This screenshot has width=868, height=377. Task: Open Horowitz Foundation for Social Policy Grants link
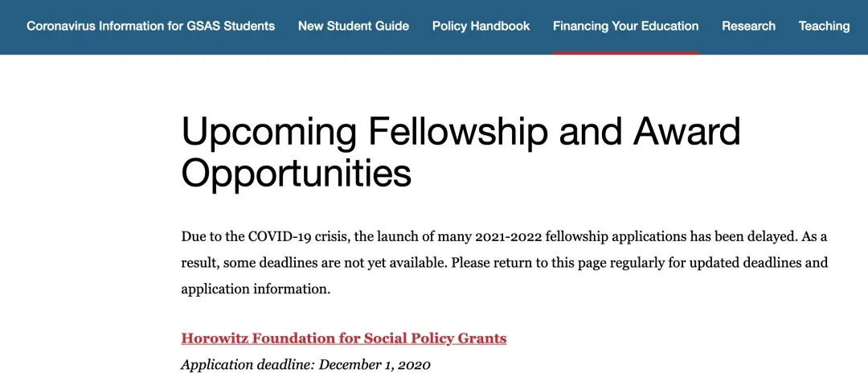pos(343,338)
